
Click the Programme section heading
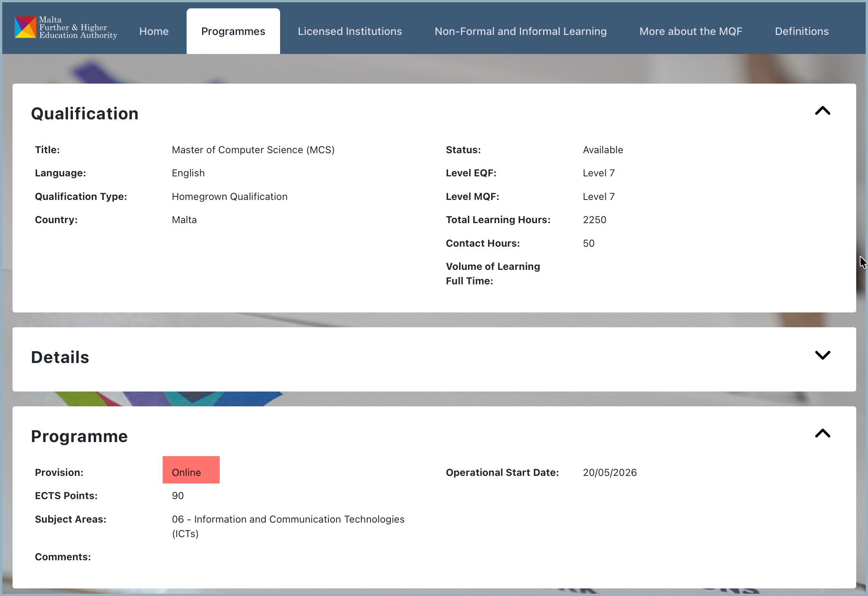tap(79, 436)
